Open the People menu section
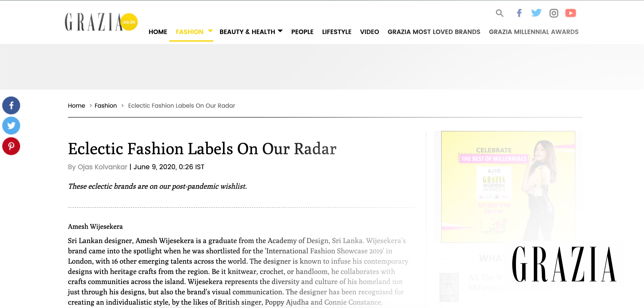The image size is (644, 308). 302,32
